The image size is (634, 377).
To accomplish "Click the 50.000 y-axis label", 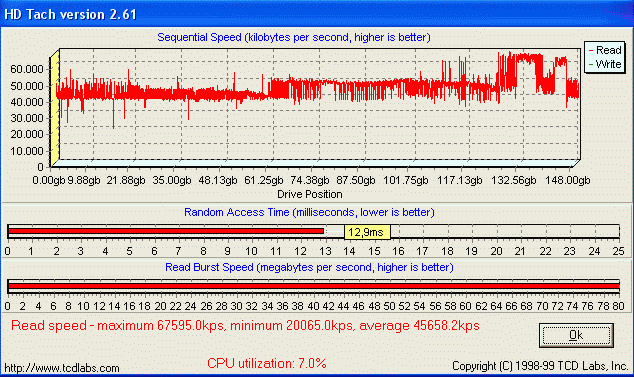I will [27, 86].
